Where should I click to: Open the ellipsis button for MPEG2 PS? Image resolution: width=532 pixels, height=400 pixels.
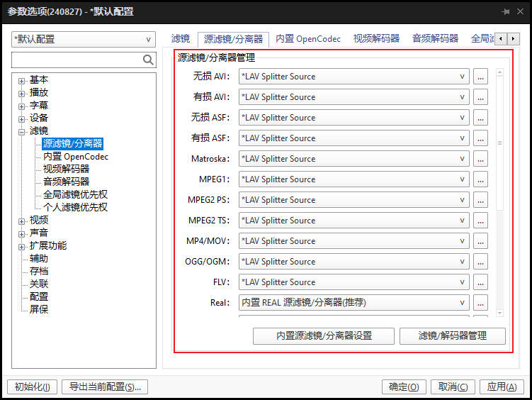pyautogui.click(x=480, y=200)
